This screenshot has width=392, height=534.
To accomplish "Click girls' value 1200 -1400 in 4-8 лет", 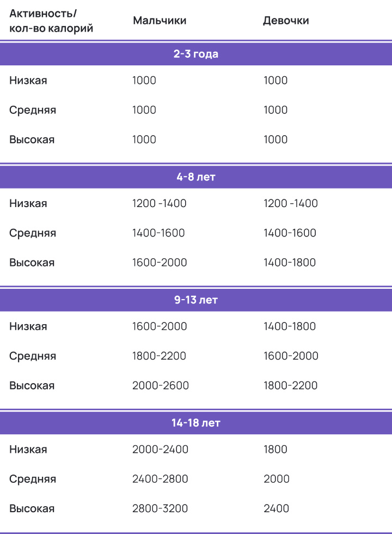I will pyautogui.click(x=291, y=203).
